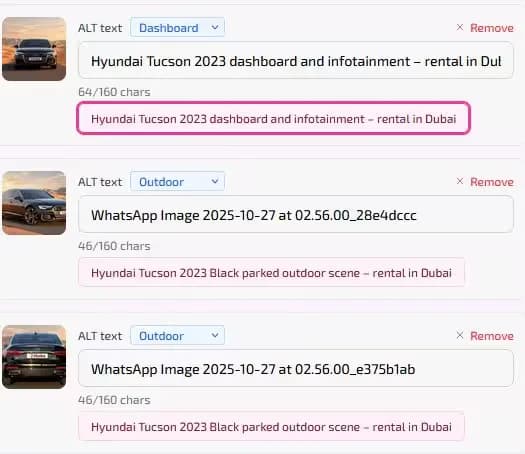Click Remove link for the dashboard image
The image size is (525, 454).
point(492,28)
